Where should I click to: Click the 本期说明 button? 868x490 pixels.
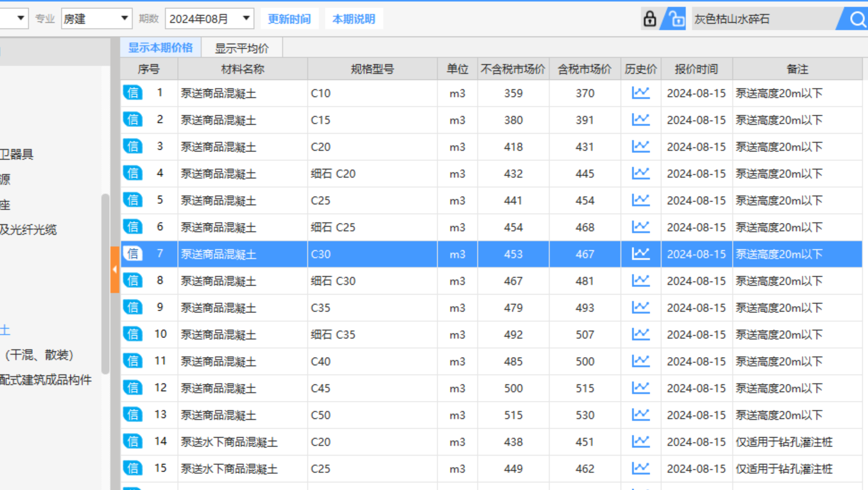354,19
